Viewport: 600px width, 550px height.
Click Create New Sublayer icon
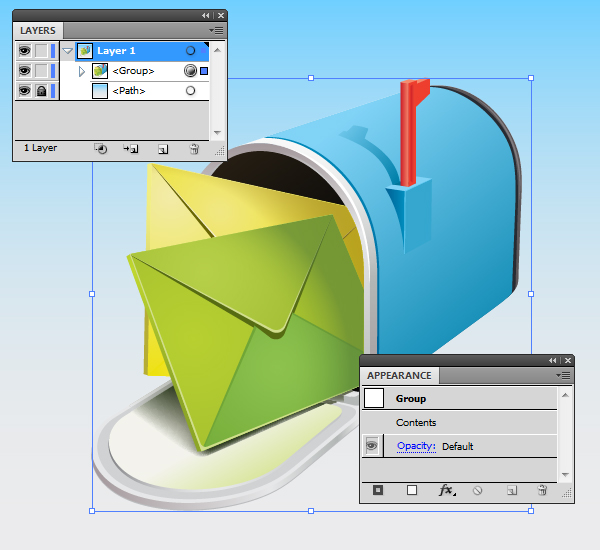(x=131, y=148)
